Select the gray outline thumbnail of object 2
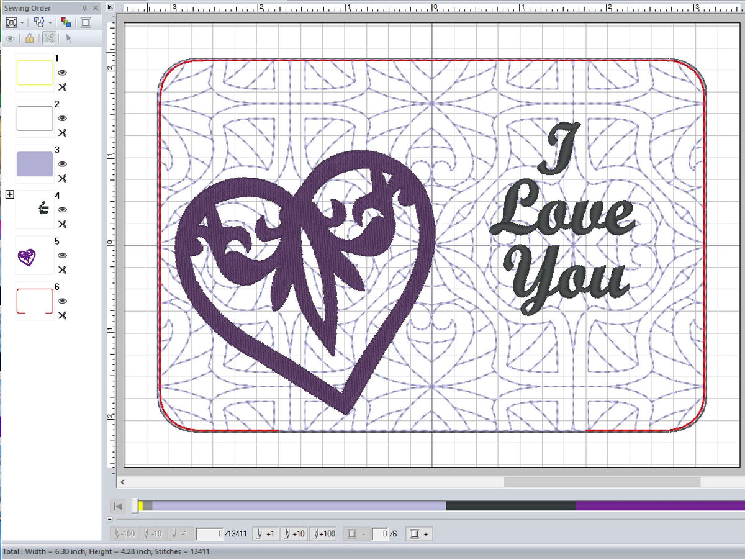The image size is (745, 560). (x=35, y=118)
